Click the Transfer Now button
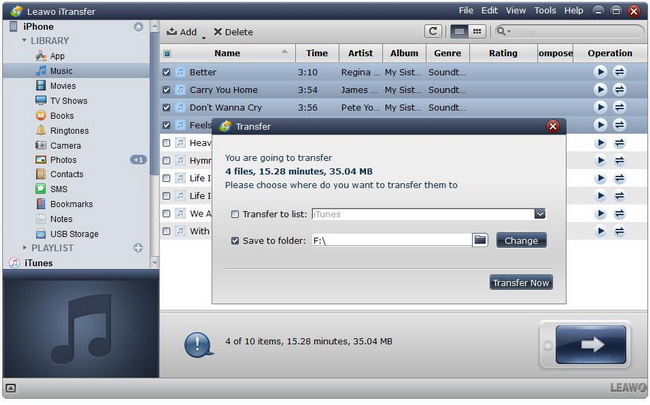The image size is (650, 405). coord(521,283)
